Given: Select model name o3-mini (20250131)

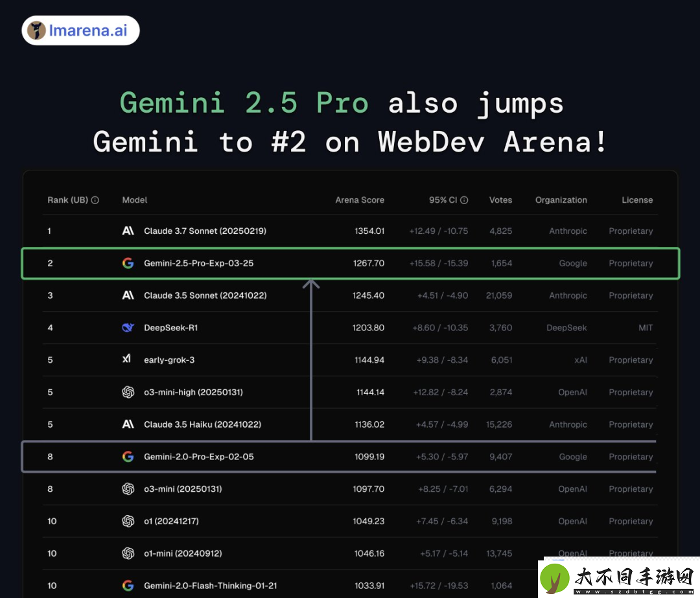Looking at the screenshot, I should [183, 489].
